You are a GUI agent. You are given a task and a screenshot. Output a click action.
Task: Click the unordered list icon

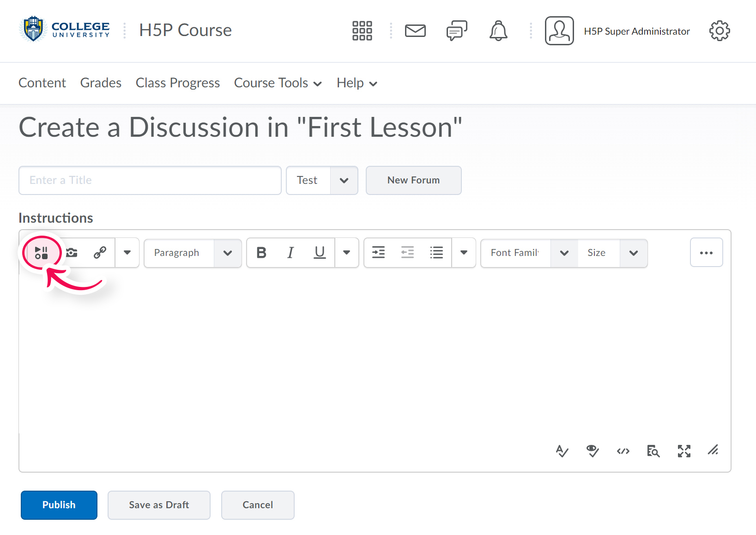coord(436,253)
